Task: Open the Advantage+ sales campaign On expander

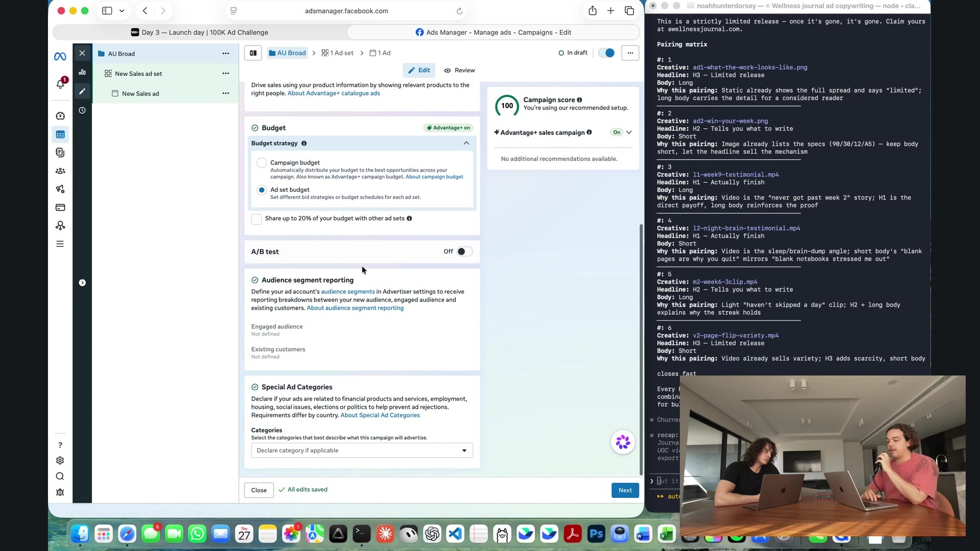Action: 629,133
